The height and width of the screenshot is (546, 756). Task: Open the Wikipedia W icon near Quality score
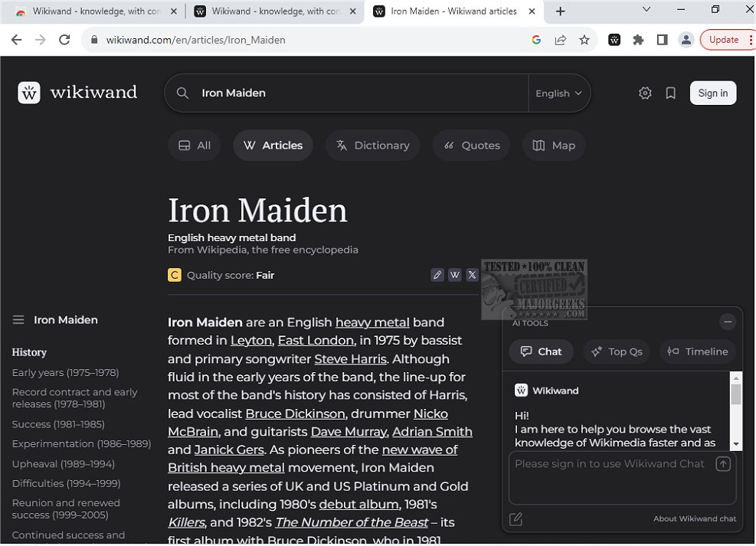[455, 275]
